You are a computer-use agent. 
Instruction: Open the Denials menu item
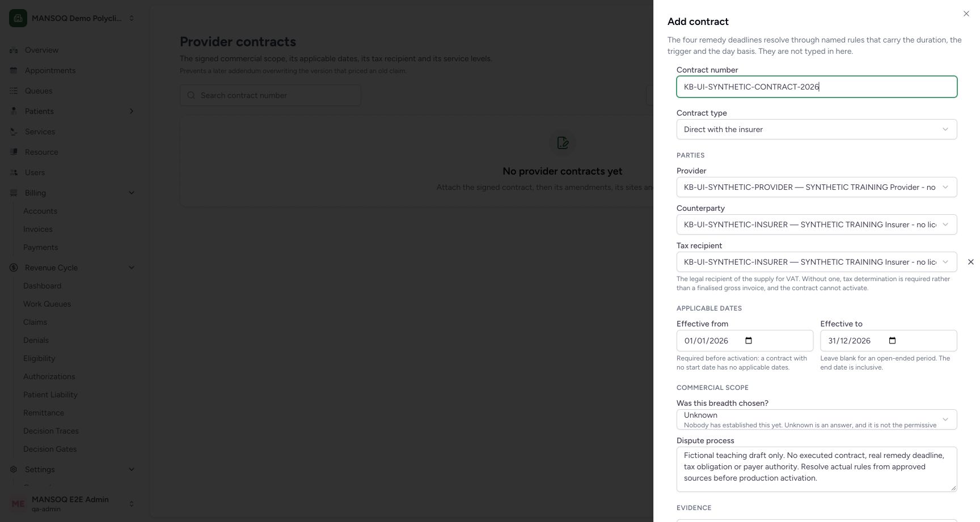click(36, 340)
